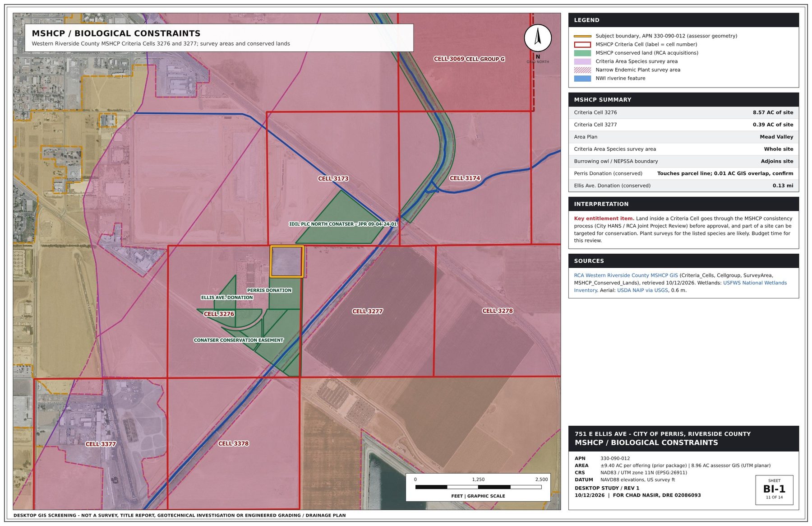Screen dimensions: 812x526
Task: Click the yellow-outlined subject parcel
Action: click(x=286, y=261)
